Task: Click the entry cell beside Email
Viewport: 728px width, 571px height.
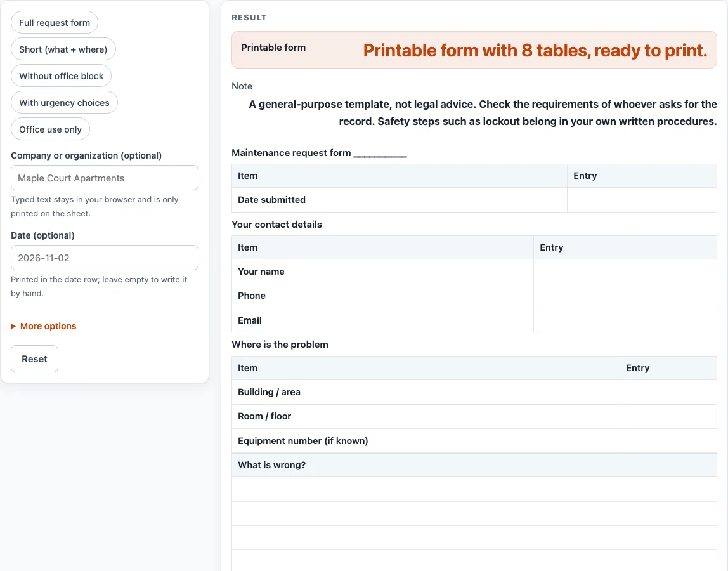Action: (x=625, y=320)
